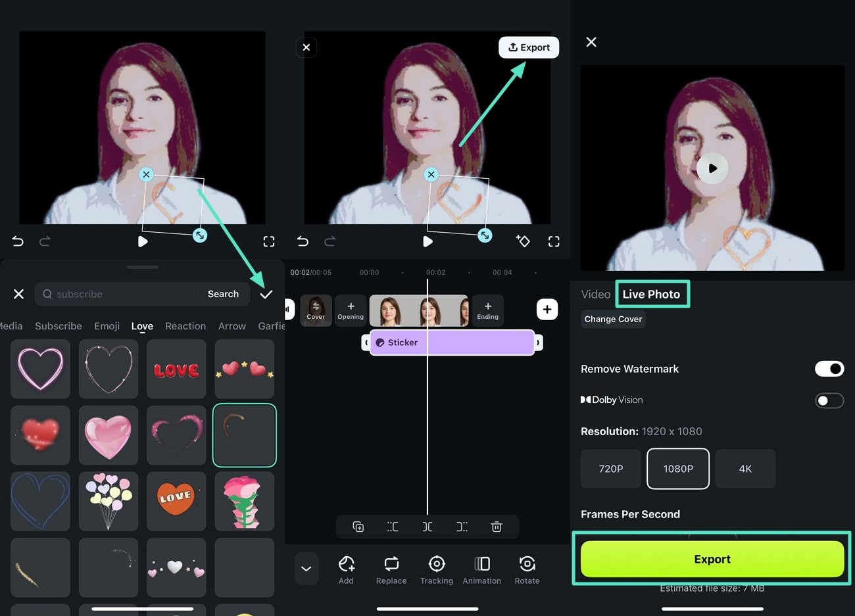Duplicate the selected sticker clip
The height and width of the screenshot is (616, 855).
point(358,527)
